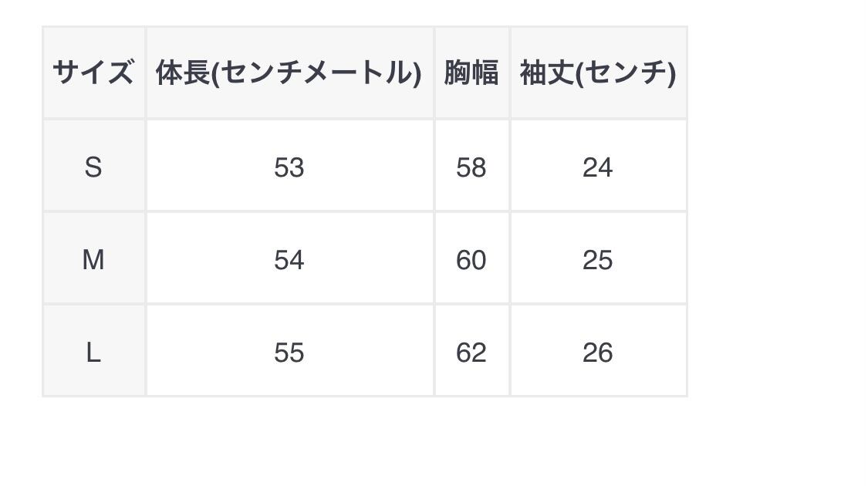
Task: Click the table cell containing 55
Action: 289,353
